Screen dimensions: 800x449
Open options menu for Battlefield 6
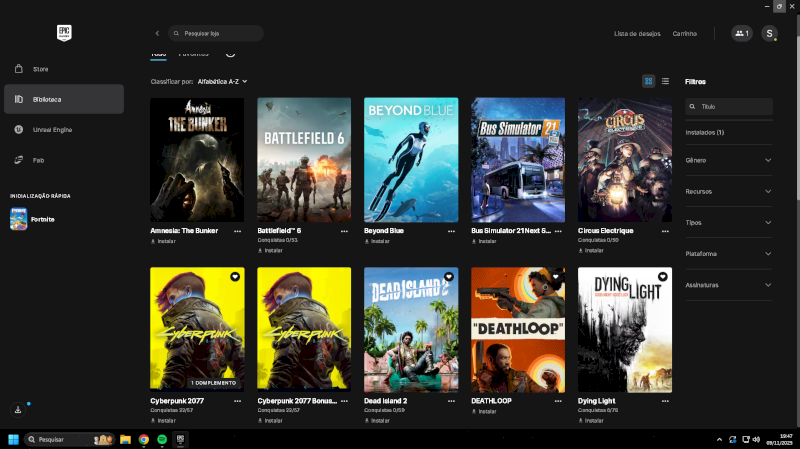pos(344,231)
